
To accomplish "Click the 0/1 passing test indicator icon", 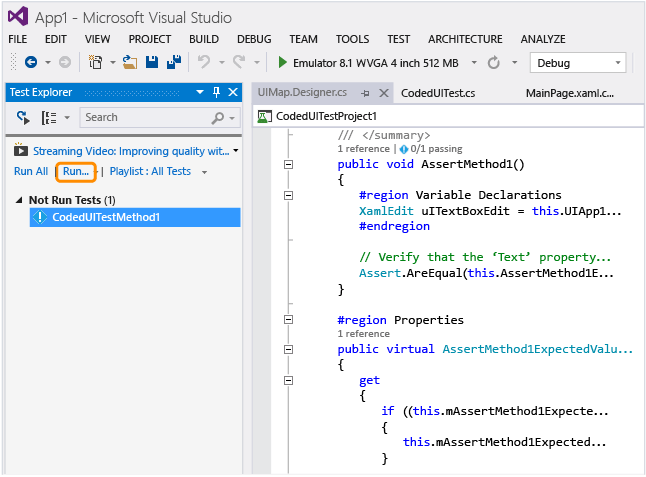I will tap(404, 149).
